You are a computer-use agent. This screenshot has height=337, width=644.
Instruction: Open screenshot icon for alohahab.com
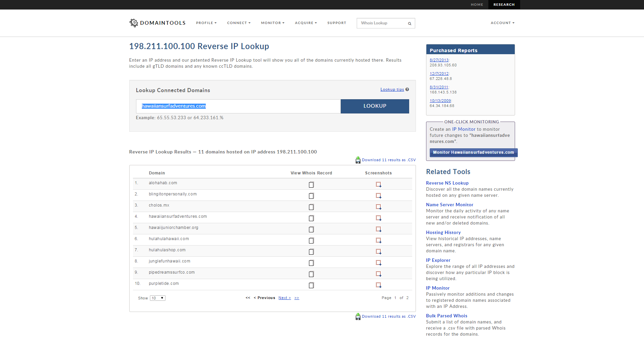pyautogui.click(x=378, y=185)
